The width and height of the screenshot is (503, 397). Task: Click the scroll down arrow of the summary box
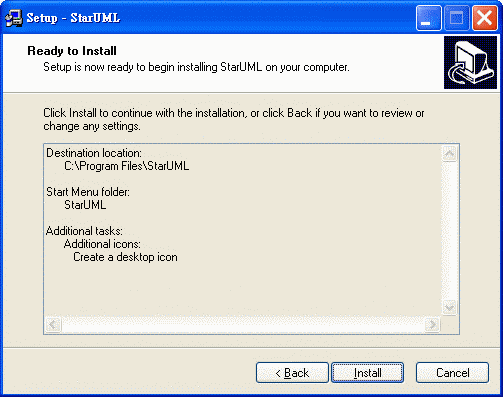(449, 307)
